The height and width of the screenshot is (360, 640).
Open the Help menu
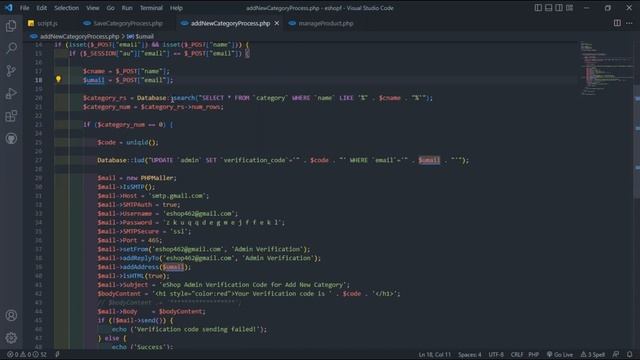click(x=176, y=8)
